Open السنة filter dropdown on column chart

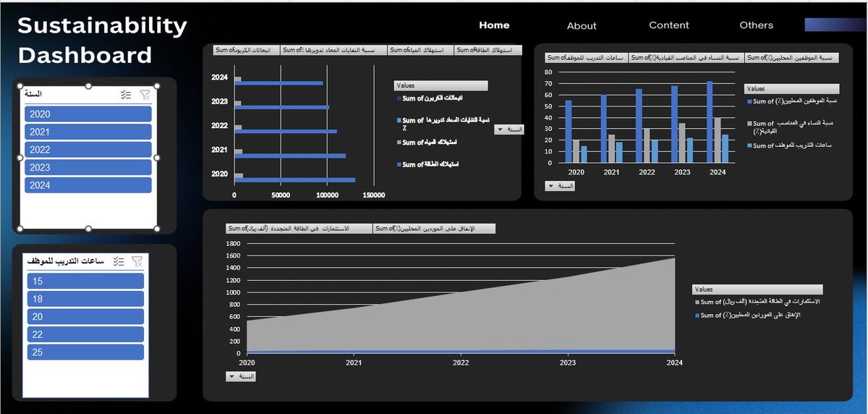click(559, 186)
